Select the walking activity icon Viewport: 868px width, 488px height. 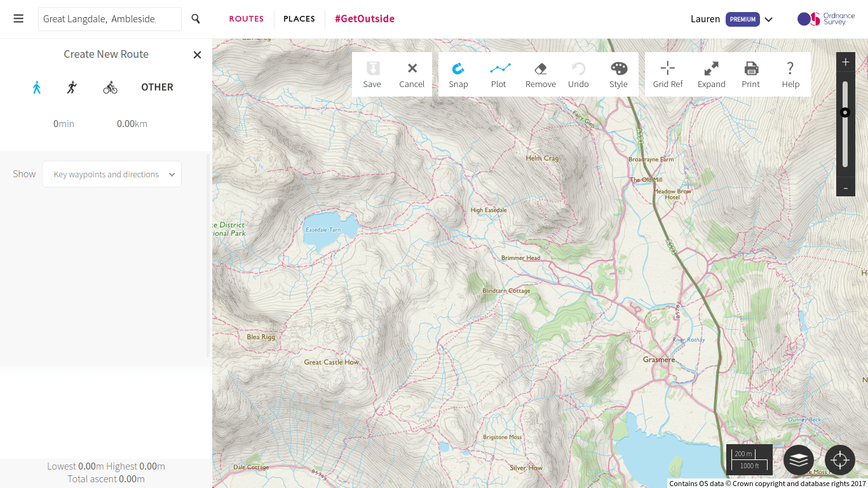(37, 87)
